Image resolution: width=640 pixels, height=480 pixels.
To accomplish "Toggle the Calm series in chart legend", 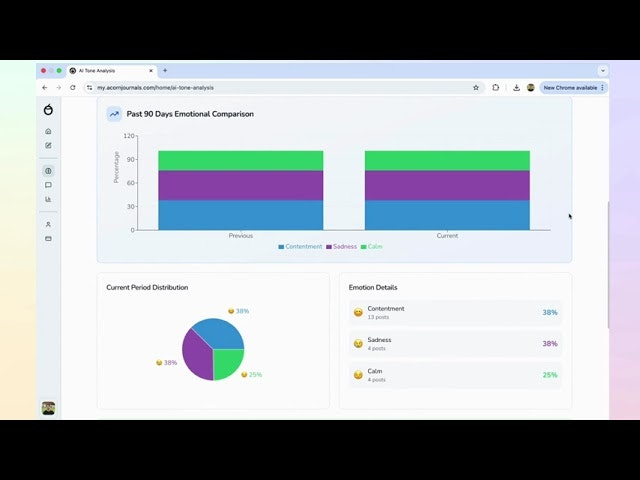I will pos(371,246).
